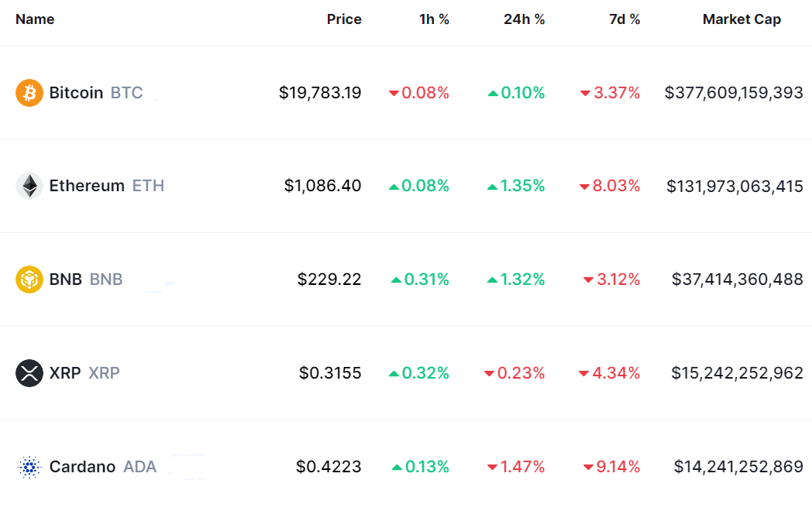This screenshot has height=511, width=812.
Task: Click Bitcoin's red 1h down arrow
Action: [394, 94]
